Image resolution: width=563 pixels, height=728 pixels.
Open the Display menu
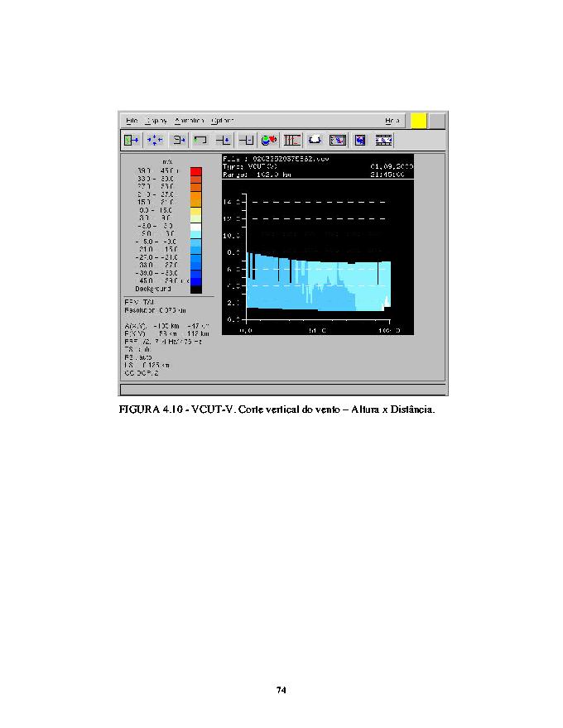[156, 121]
